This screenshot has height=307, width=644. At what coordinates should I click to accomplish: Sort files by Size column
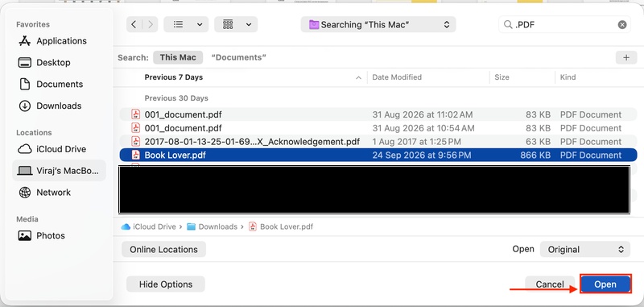pos(502,77)
